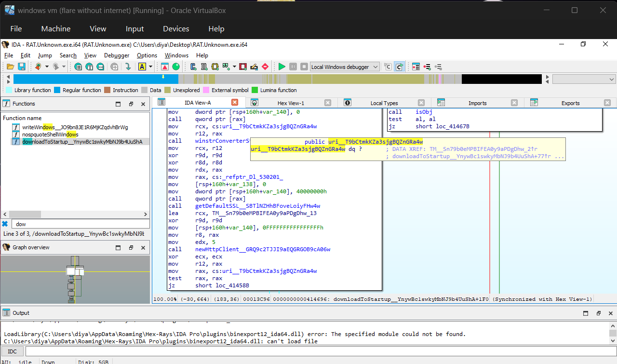Open the File menu in IDA
This screenshot has height=364, width=617.
[x=9, y=55]
